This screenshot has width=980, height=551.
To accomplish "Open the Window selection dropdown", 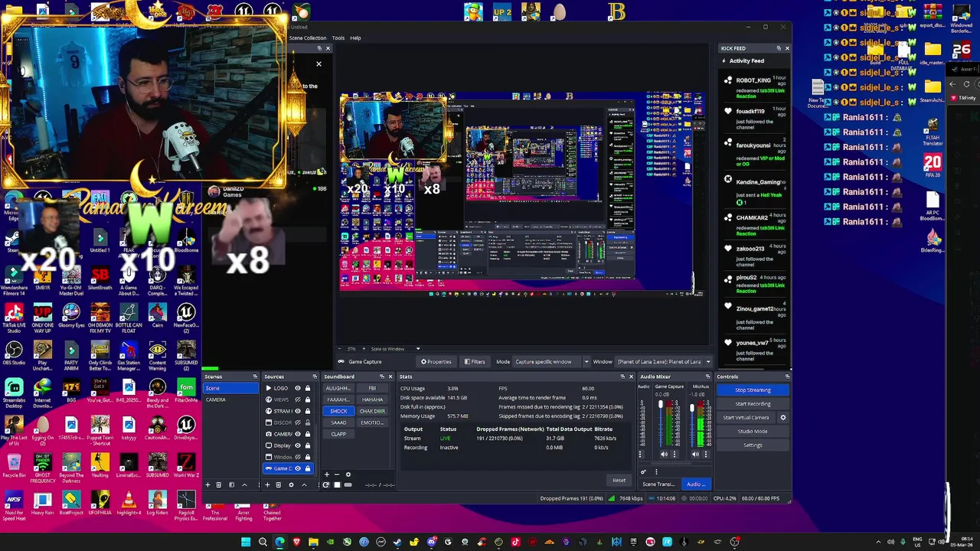I will pos(663,361).
